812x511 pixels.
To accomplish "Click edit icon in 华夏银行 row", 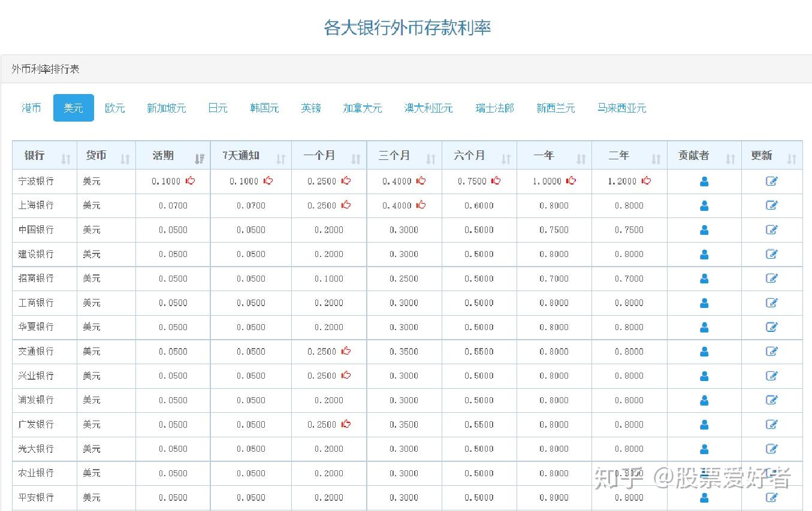I will pyautogui.click(x=772, y=327).
